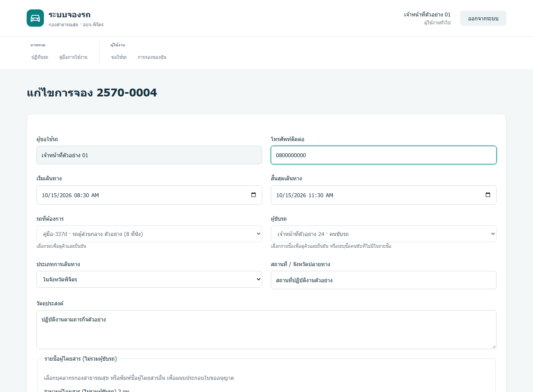The height and width of the screenshot is (392, 533).
Task: Click subtitle กองสาธารณสุข · อบจ.พิจิตร
Action: click(x=76, y=25)
